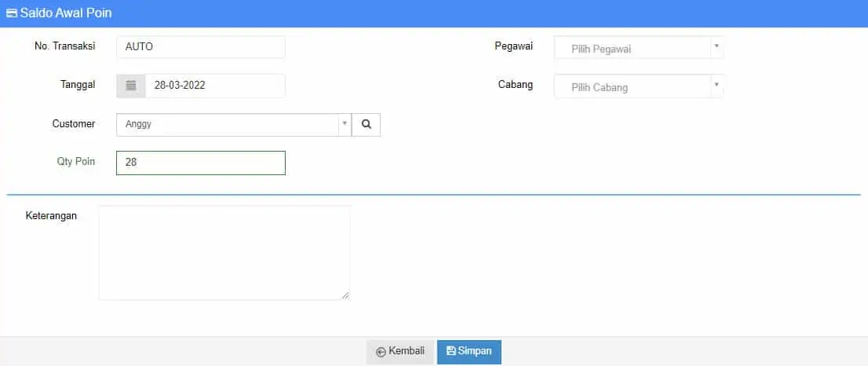This screenshot has width=868, height=366.
Task: Click the Qty Poin label
Action: (76, 162)
